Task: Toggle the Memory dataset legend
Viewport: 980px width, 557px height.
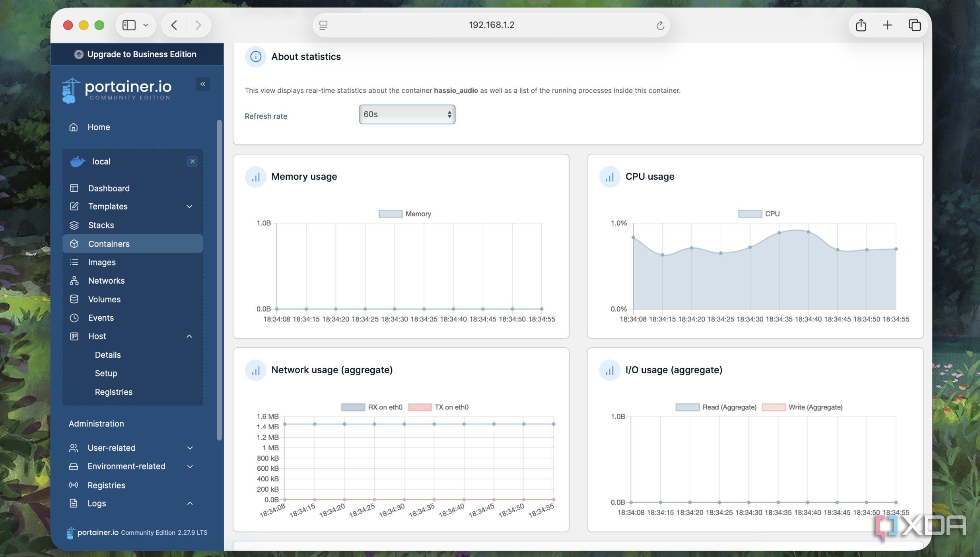Action: pos(404,214)
